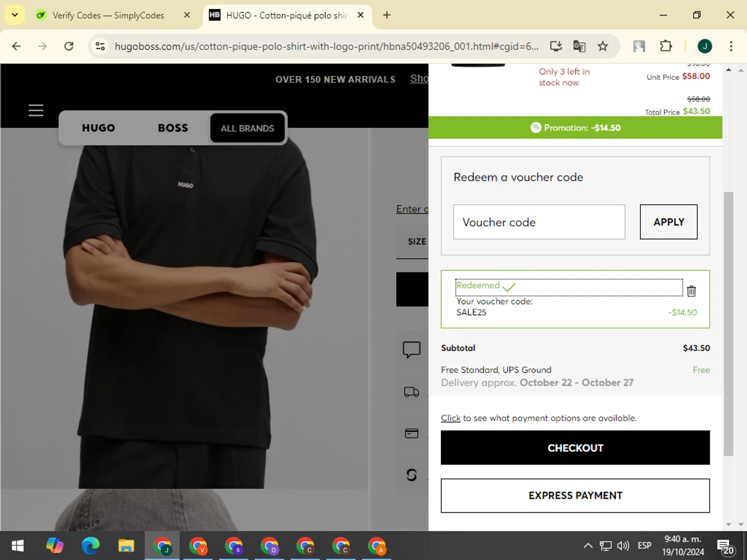Viewport: 747px width, 560px height.
Task: Click the extension icon beside Extensions puzzle
Action: coord(639,46)
